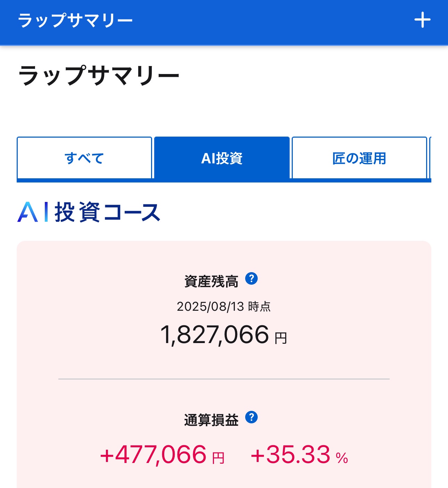Click the large ラップサマリー page heading
This screenshot has width=448, height=488.
pyautogui.click(x=99, y=75)
